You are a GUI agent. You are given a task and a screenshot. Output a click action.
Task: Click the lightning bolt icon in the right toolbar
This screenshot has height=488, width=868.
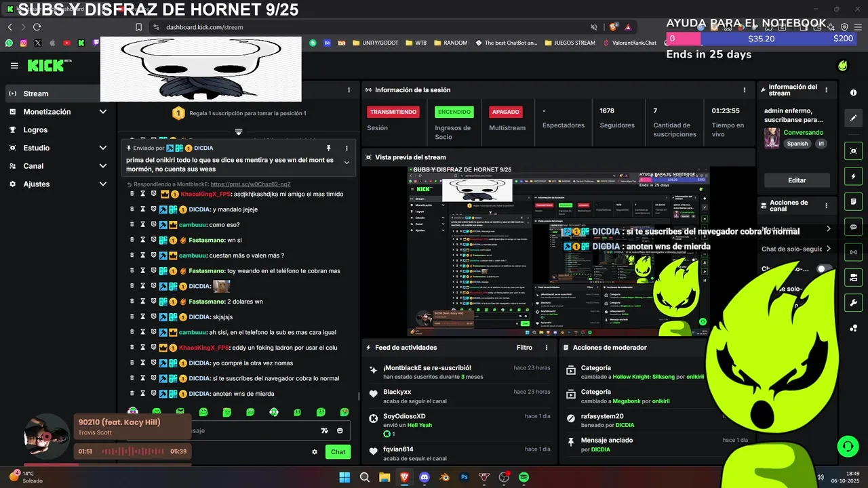tap(853, 176)
